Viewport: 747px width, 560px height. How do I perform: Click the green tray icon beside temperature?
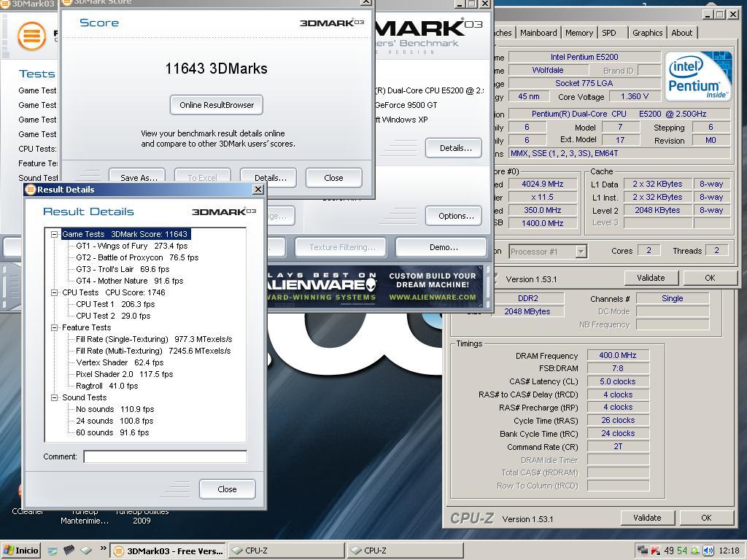[x=695, y=551]
